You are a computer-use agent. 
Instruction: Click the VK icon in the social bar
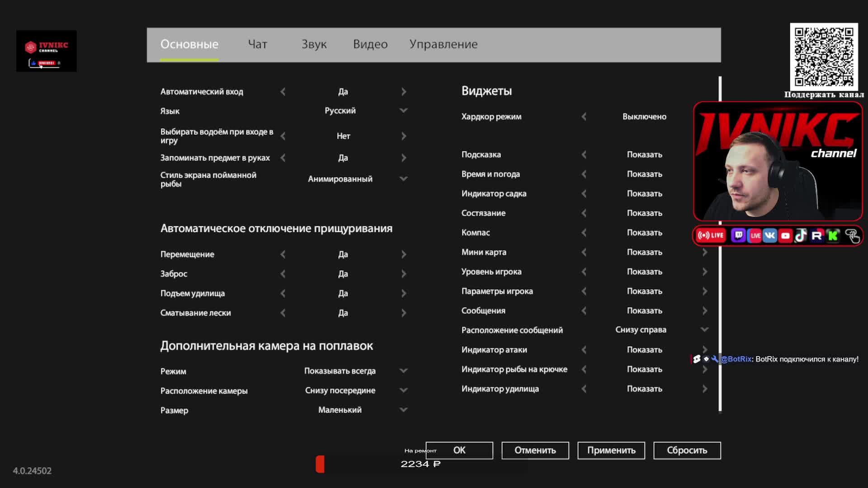pyautogui.click(x=770, y=235)
